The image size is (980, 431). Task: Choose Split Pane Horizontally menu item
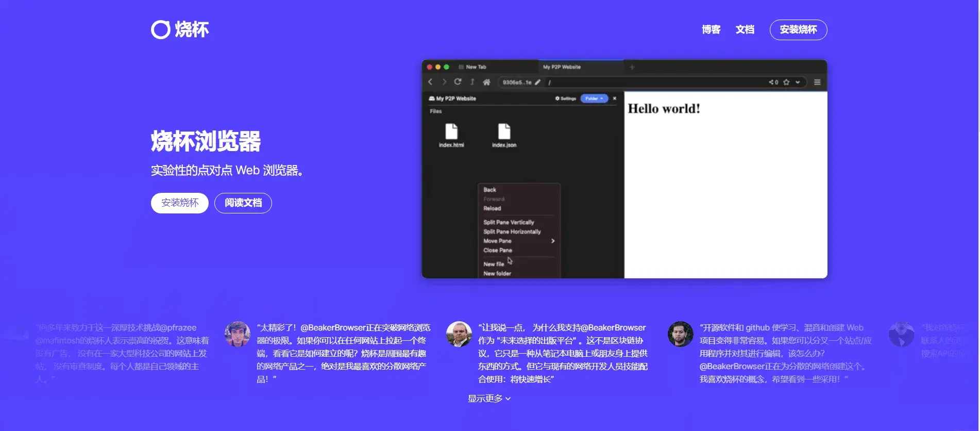point(512,231)
